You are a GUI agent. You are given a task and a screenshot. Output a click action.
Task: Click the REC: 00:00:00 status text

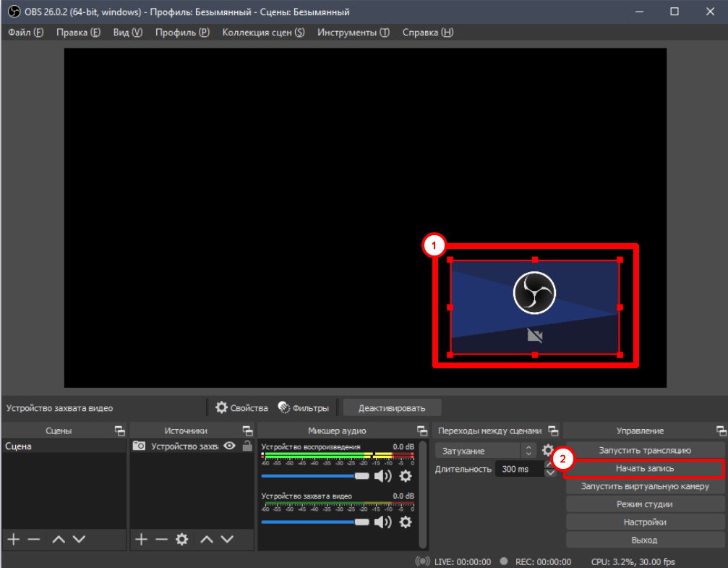pyautogui.click(x=543, y=561)
